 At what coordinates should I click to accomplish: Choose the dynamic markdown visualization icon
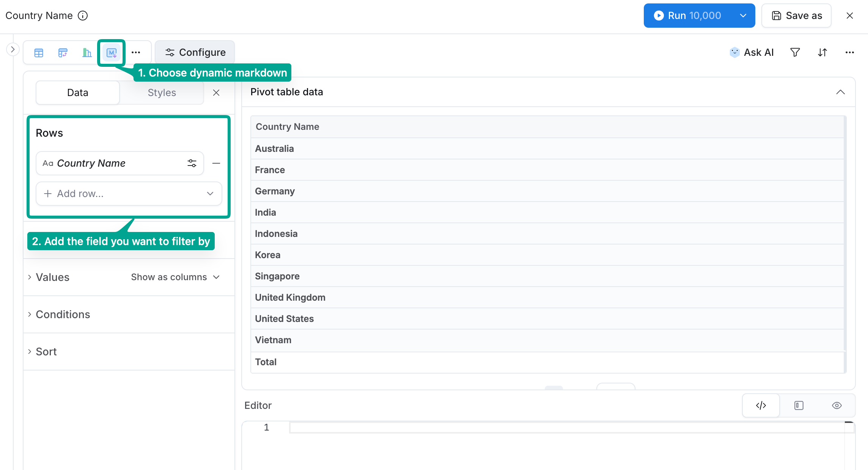(112, 53)
